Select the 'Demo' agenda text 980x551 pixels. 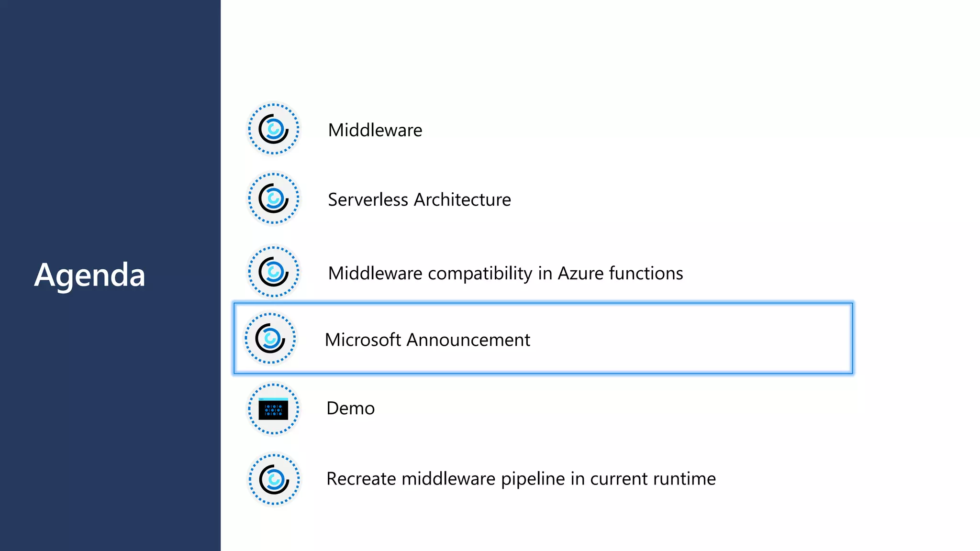(350, 408)
